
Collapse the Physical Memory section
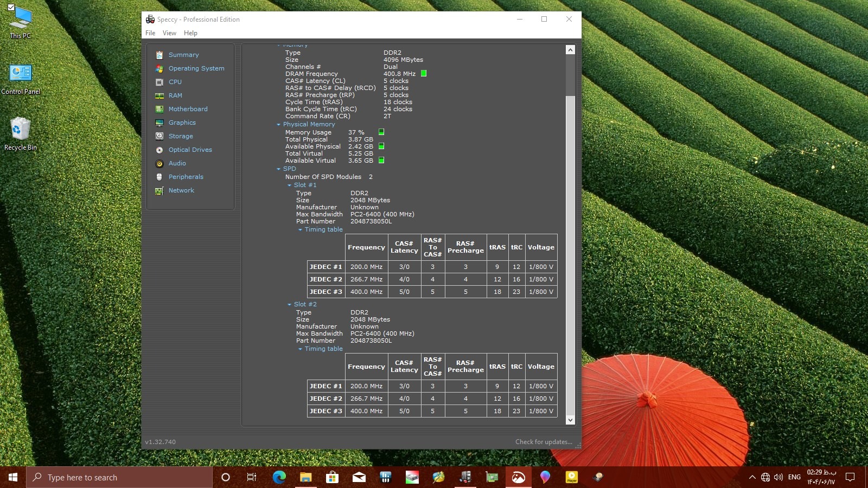coord(278,125)
